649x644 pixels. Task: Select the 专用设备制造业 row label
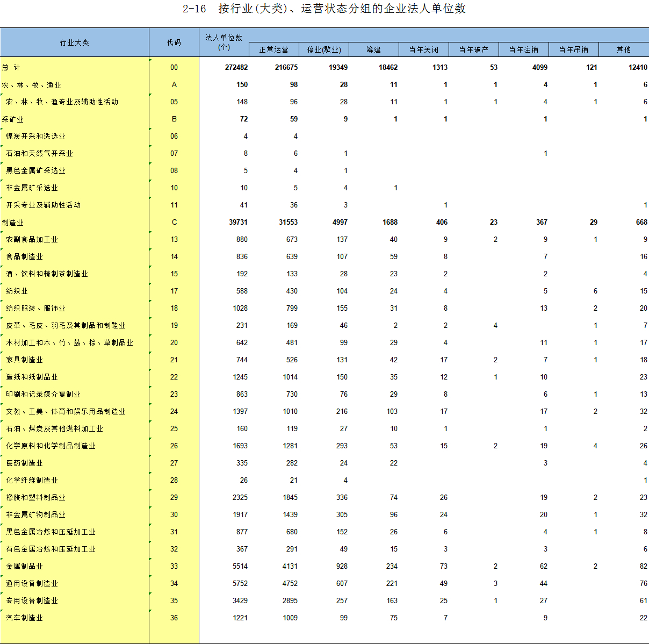pyautogui.click(x=32, y=600)
